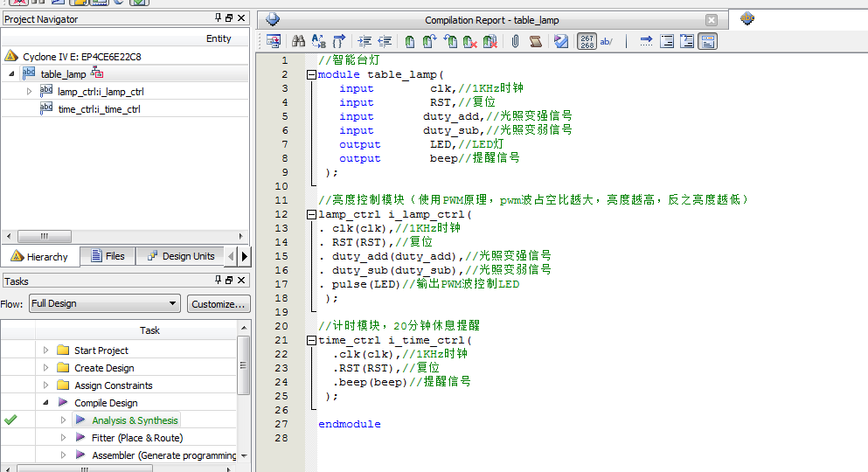Collapse the Compile Design task
Screen dimensions: 868x472
(x=46, y=403)
